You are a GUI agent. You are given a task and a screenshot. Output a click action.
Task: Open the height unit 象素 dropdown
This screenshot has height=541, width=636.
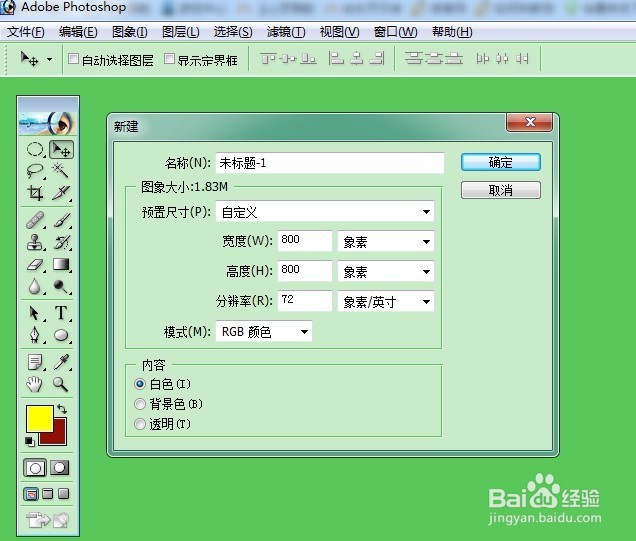(386, 272)
